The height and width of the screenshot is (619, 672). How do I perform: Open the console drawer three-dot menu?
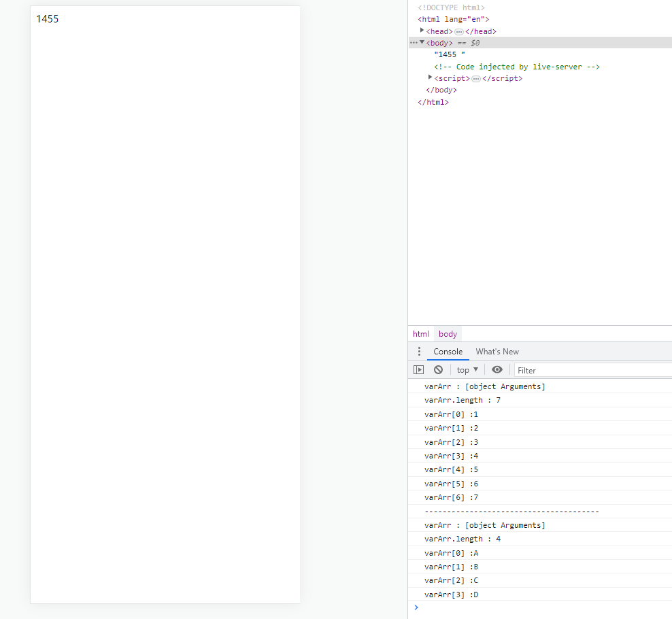point(419,352)
